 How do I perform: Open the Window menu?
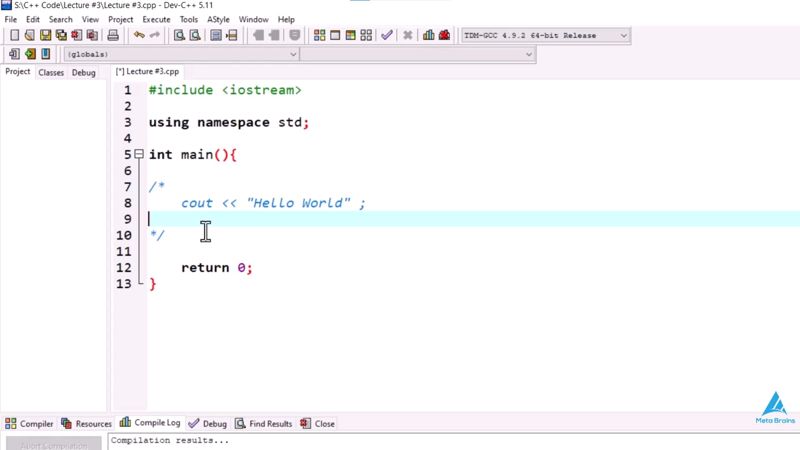[254, 19]
